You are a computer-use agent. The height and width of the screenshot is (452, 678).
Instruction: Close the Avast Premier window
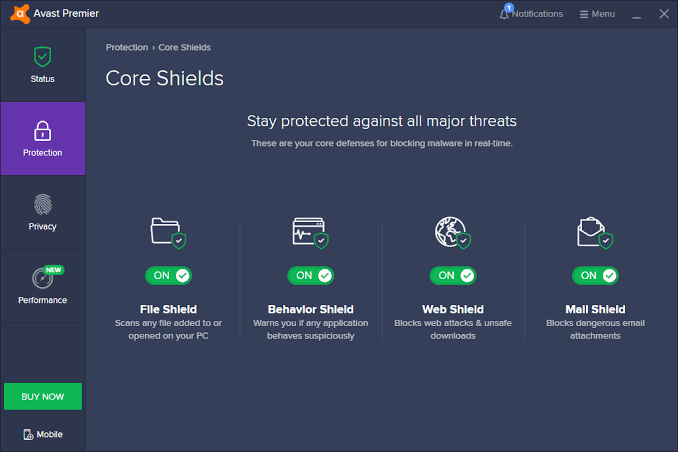click(x=664, y=14)
